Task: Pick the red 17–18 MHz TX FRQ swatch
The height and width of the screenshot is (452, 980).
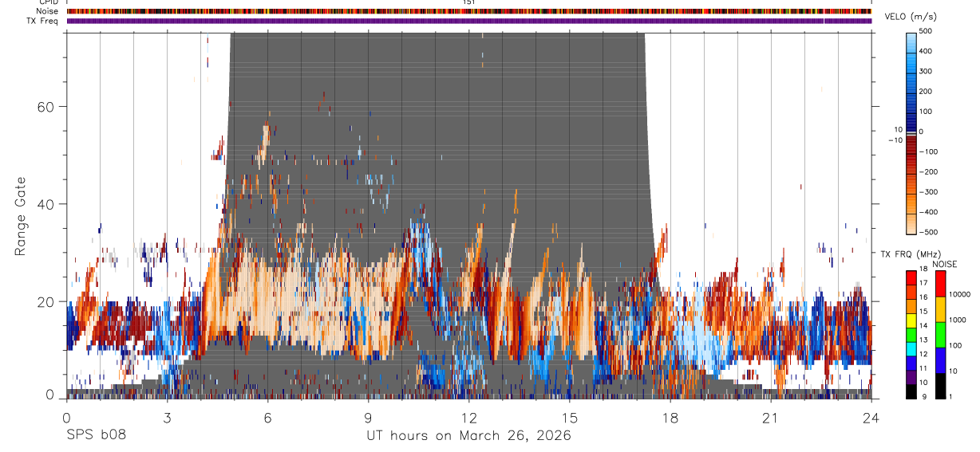Action: point(911,277)
